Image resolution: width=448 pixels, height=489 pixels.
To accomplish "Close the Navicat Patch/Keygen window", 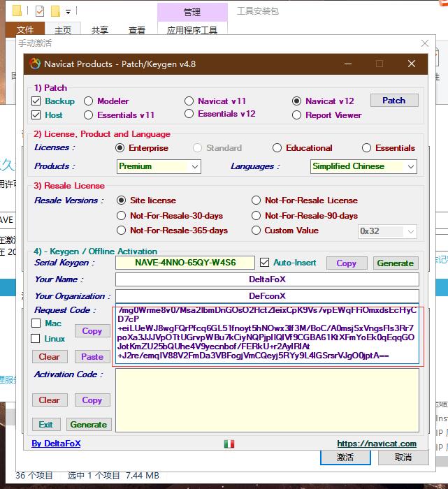I will [412, 64].
